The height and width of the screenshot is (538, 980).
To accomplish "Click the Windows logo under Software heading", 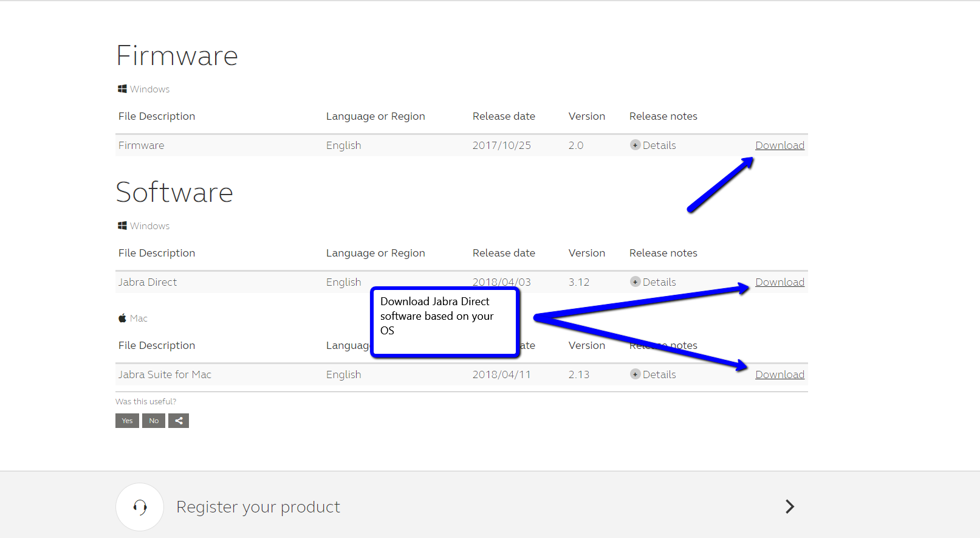I will click(122, 226).
